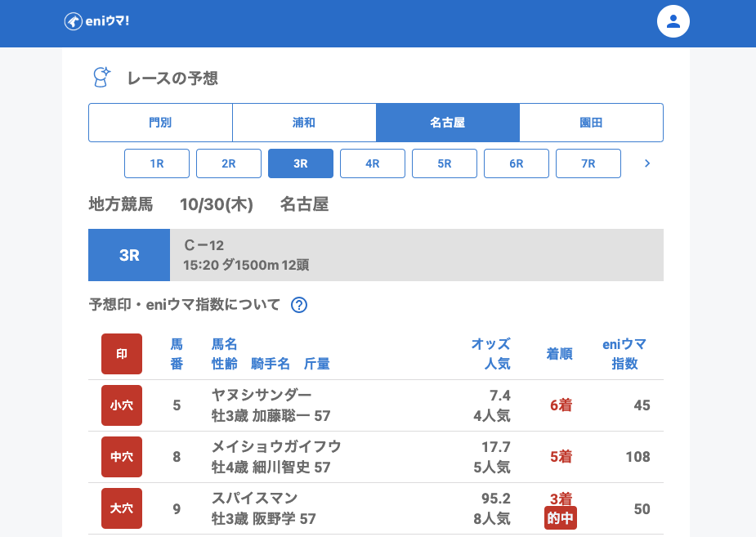
Task: Click the red 印 column header badge
Action: 122,354
